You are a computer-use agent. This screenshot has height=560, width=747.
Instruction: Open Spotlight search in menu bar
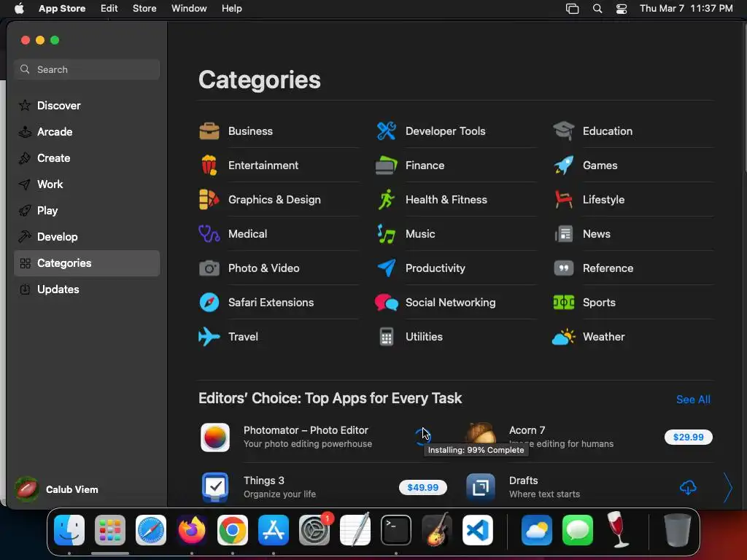coord(597,9)
